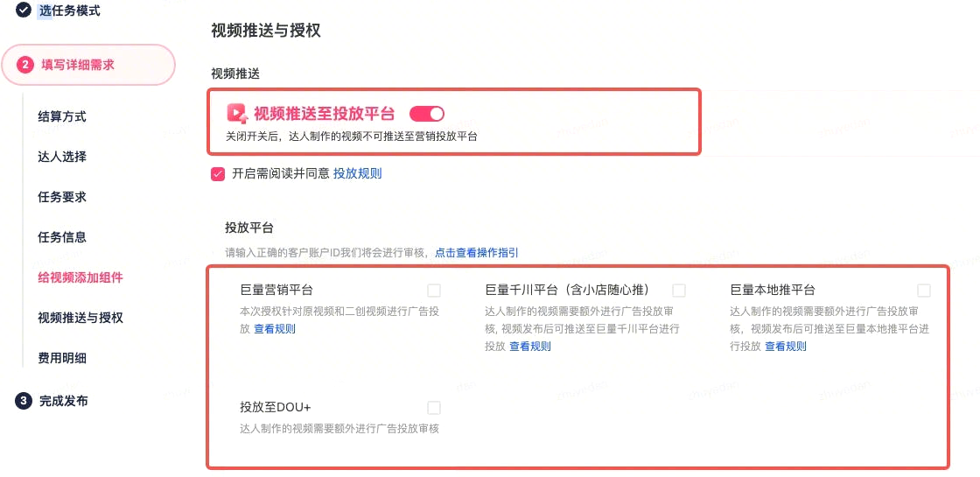Click 查看规则 under 巨量本地推平台
Viewport: 980px width, 477px height.
pos(786,347)
